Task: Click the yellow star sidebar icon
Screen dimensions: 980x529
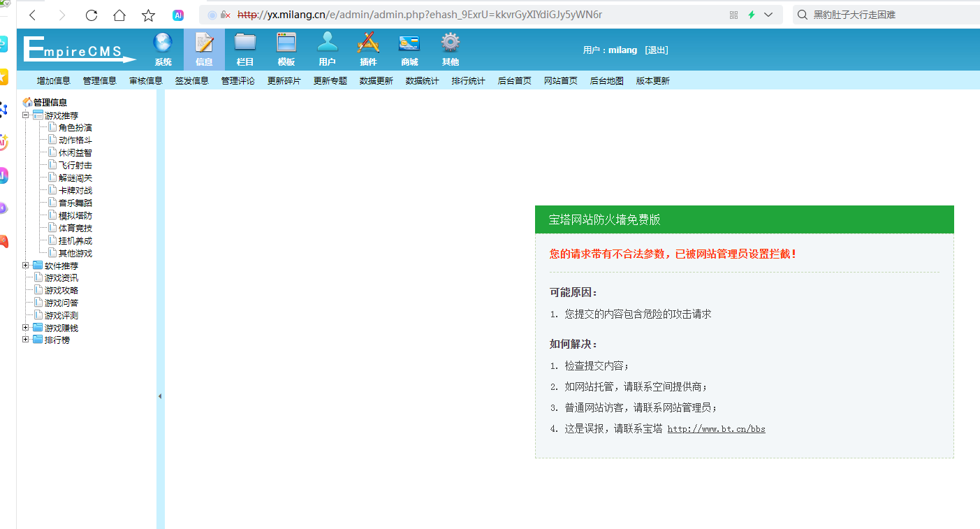Action: pyautogui.click(x=3, y=75)
